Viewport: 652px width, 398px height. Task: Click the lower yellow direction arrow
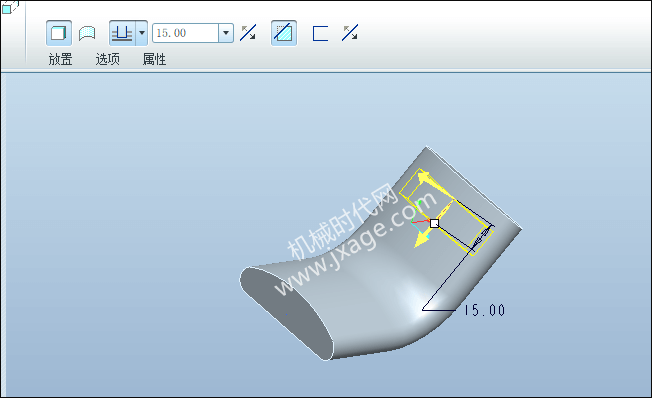(x=423, y=239)
